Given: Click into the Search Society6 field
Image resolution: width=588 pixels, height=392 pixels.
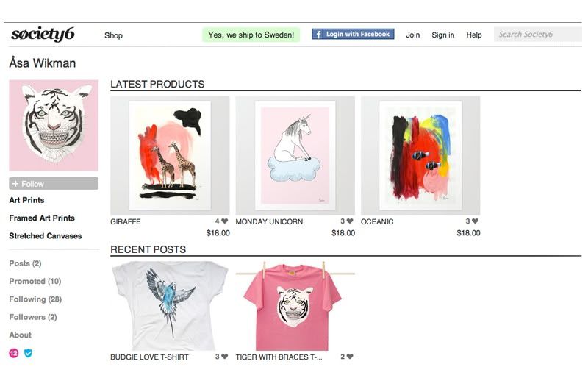Looking at the screenshot, I should pos(538,35).
